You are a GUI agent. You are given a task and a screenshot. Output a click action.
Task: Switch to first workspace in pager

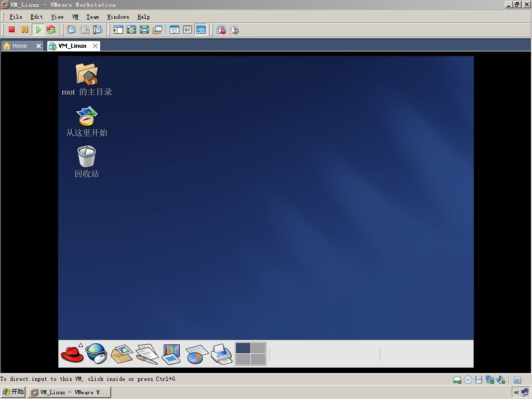click(243, 348)
